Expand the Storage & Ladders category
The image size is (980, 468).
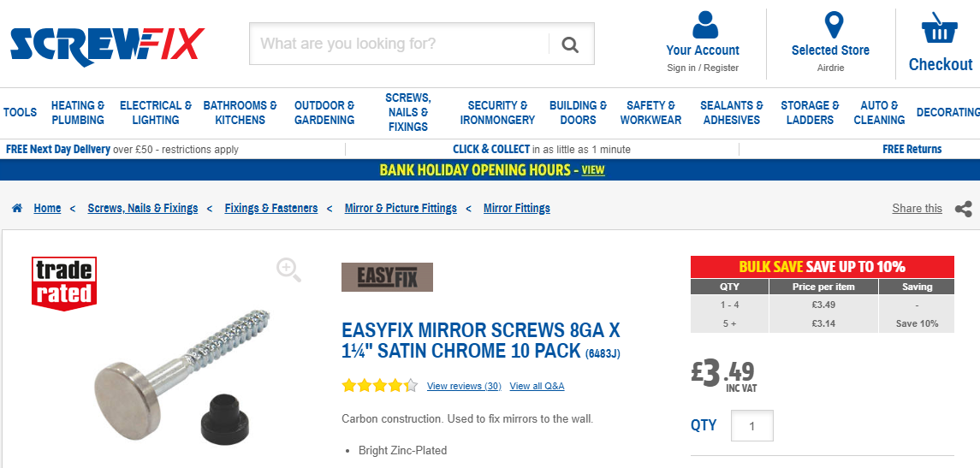coord(810,112)
